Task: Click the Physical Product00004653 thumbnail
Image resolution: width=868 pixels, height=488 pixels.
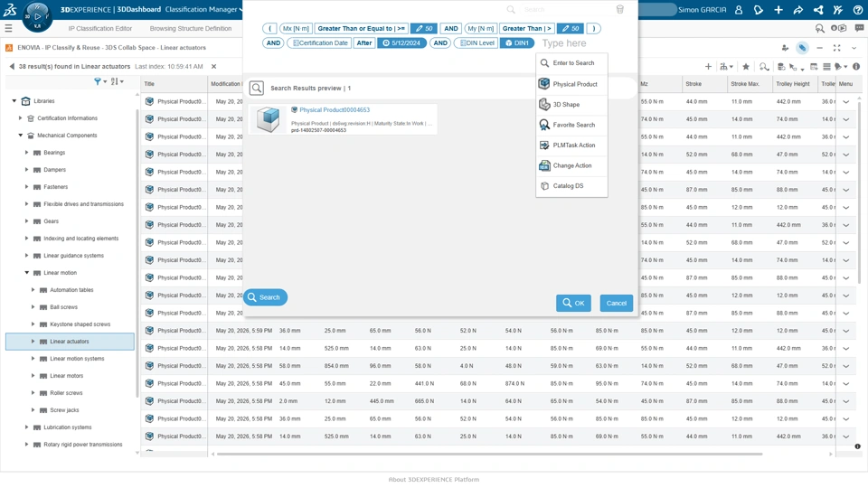Action: click(268, 119)
